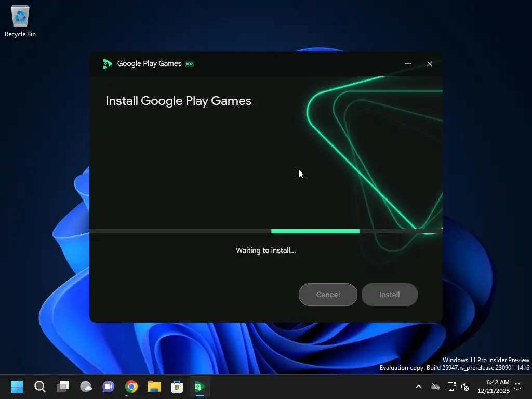Open the notifications bell icon

(x=518, y=387)
